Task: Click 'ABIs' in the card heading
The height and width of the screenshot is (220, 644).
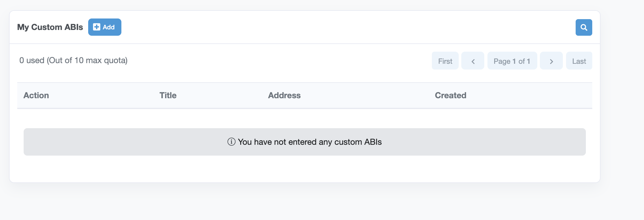Action: [x=73, y=27]
